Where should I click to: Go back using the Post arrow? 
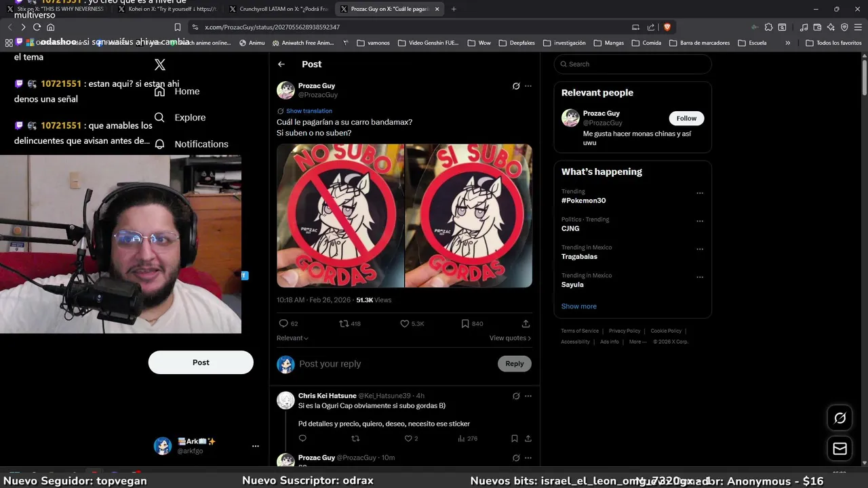pyautogui.click(x=281, y=64)
